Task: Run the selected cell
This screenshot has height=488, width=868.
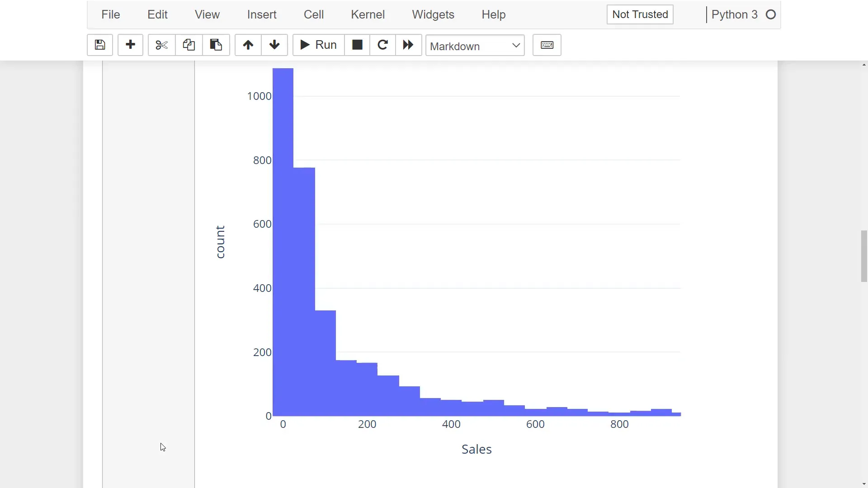Action: coord(317,45)
